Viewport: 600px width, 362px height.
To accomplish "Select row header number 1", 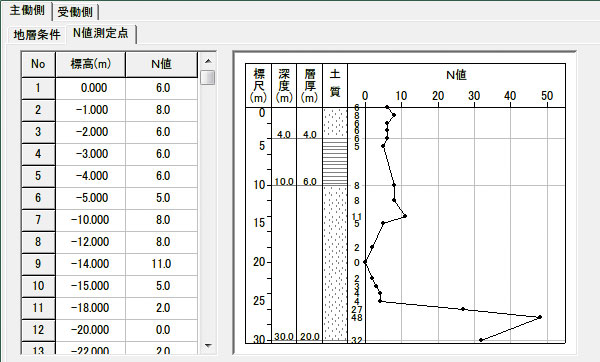I will pos(38,88).
